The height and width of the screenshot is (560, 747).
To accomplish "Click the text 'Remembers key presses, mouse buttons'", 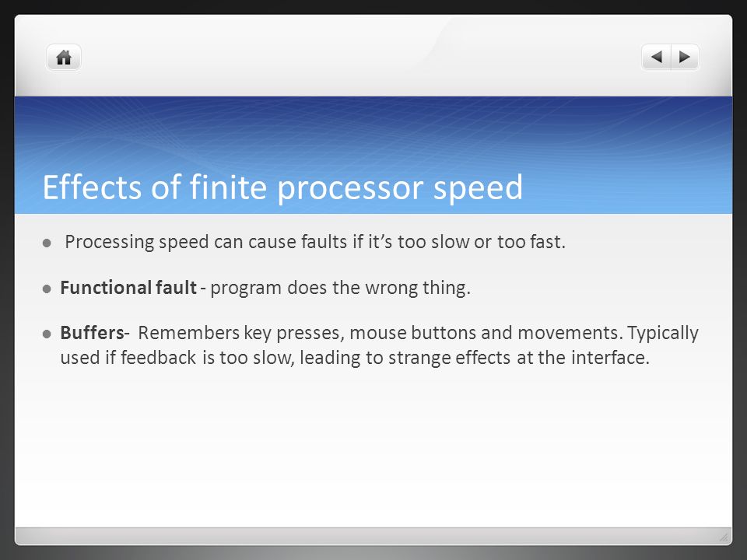I will pos(307,333).
